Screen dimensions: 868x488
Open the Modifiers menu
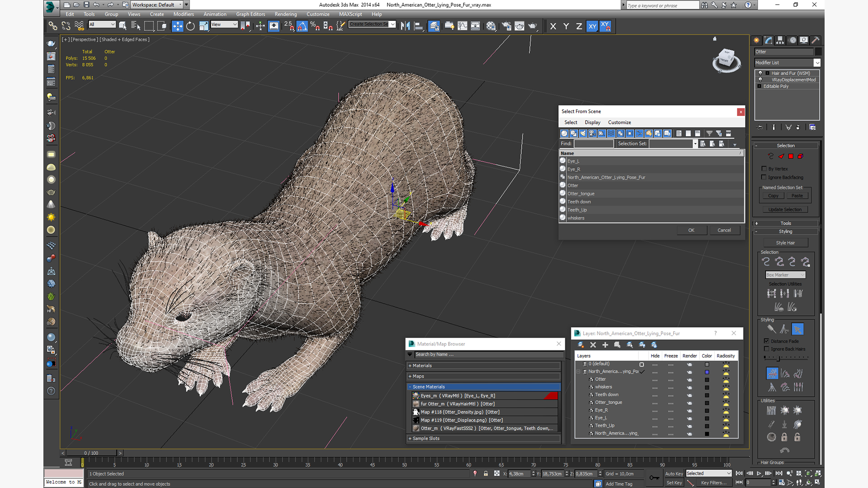point(184,14)
